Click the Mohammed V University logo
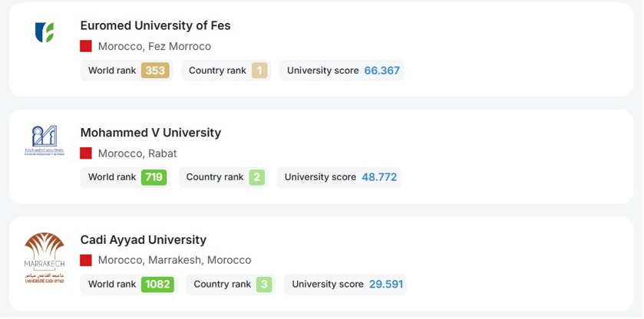This screenshot has width=644, height=319. [x=45, y=140]
